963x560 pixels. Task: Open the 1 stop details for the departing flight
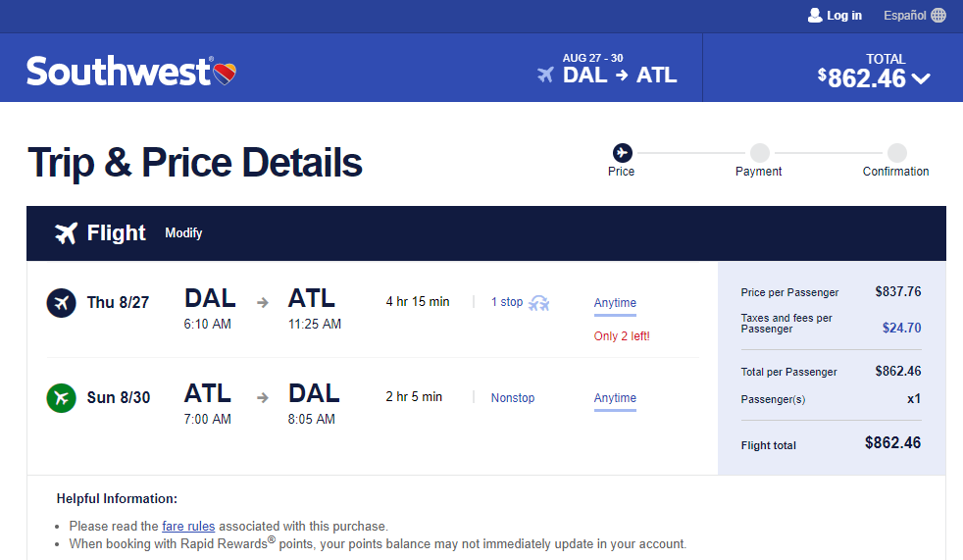click(507, 302)
